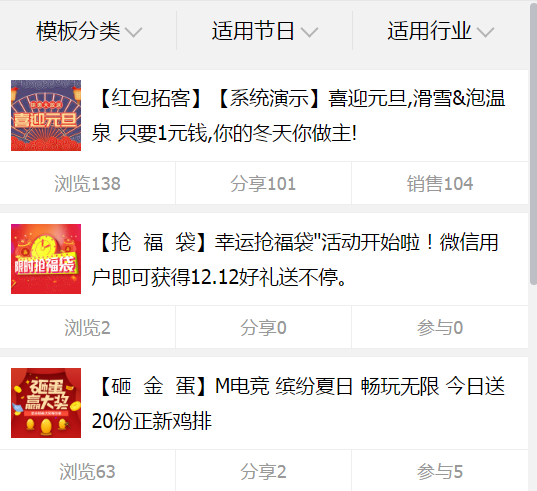Image resolution: width=537 pixels, height=491 pixels.
Task: Click the chevron arrow beside 适用节日
Action: [x=309, y=32]
